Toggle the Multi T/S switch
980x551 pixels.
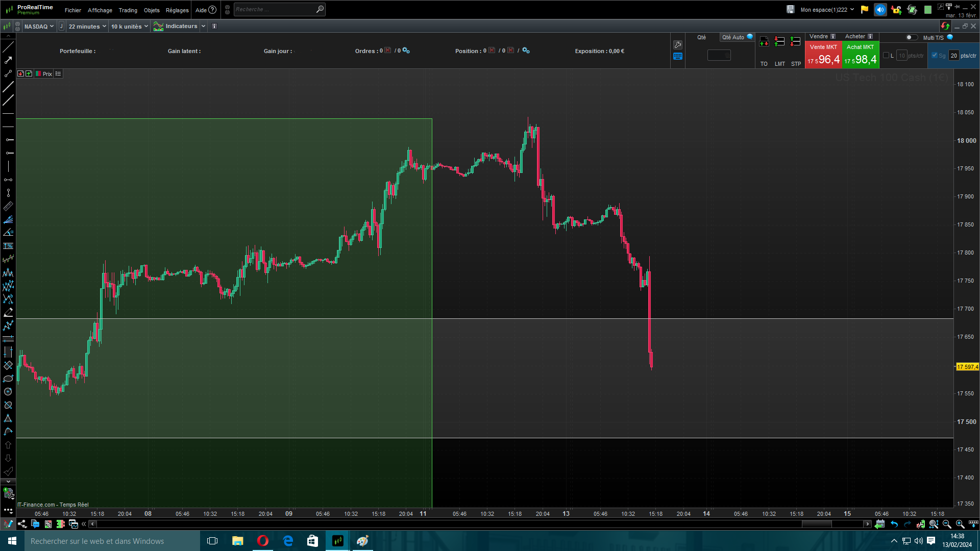911,37
